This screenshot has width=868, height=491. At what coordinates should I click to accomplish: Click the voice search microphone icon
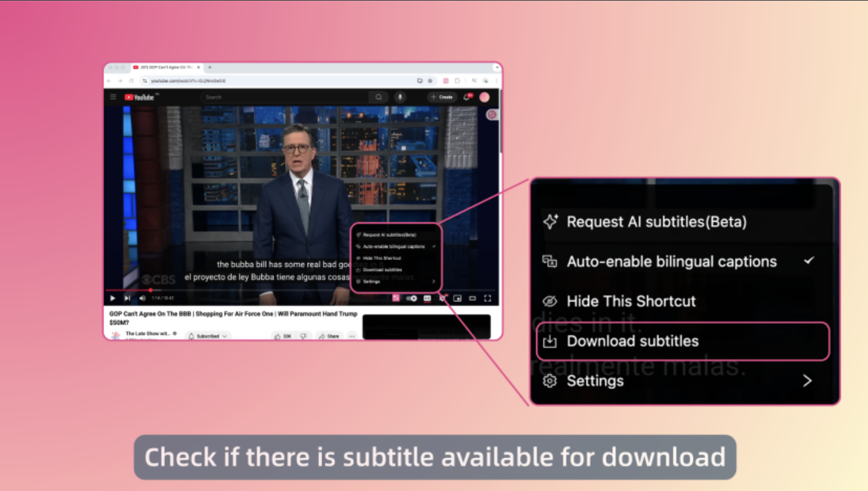[400, 97]
